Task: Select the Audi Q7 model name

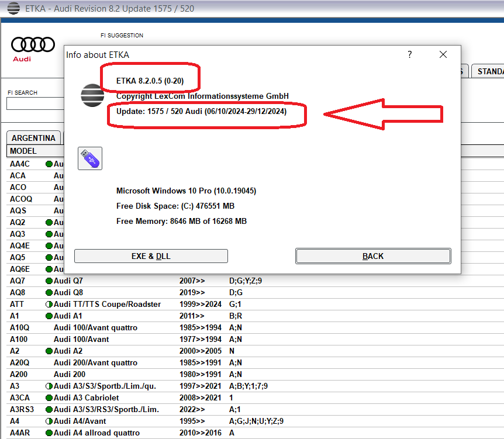Action: click(x=68, y=281)
